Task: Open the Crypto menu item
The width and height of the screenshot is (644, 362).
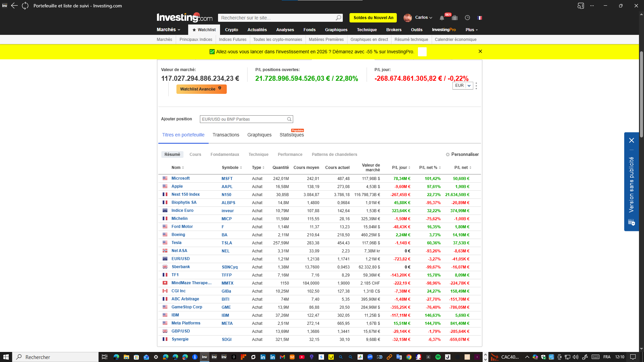Action: (x=231, y=30)
